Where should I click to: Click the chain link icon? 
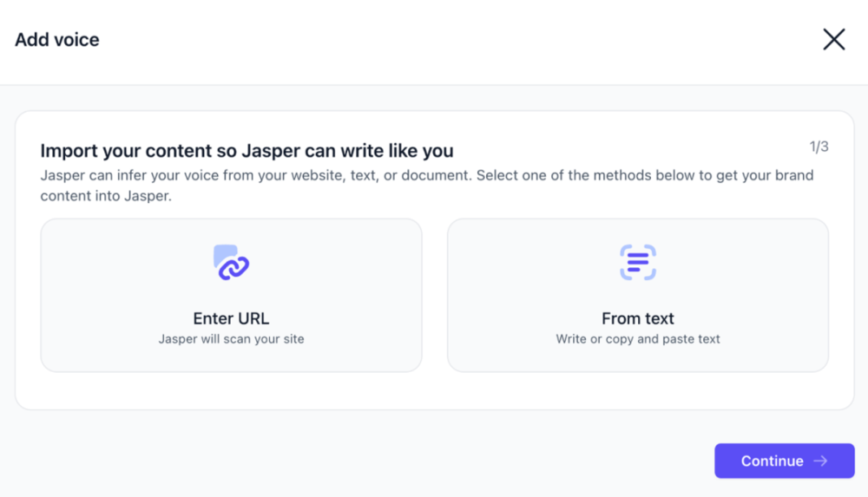(x=234, y=267)
